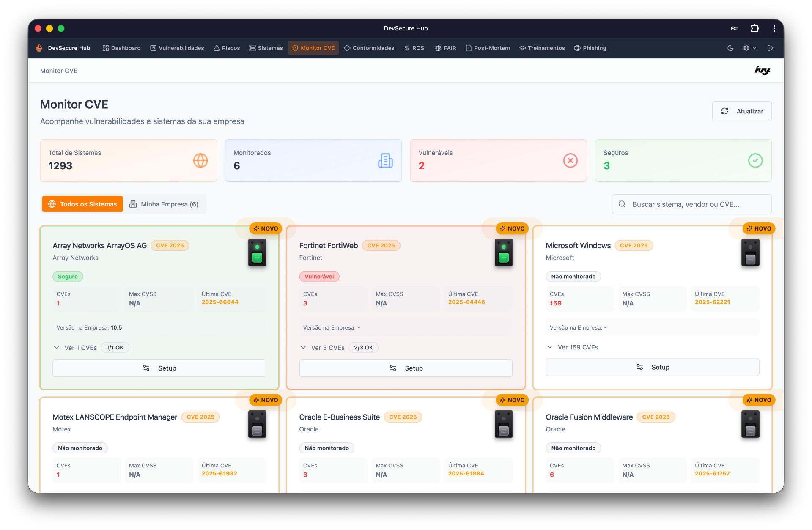Focus the Buscar sistema search field

(x=692, y=204)
